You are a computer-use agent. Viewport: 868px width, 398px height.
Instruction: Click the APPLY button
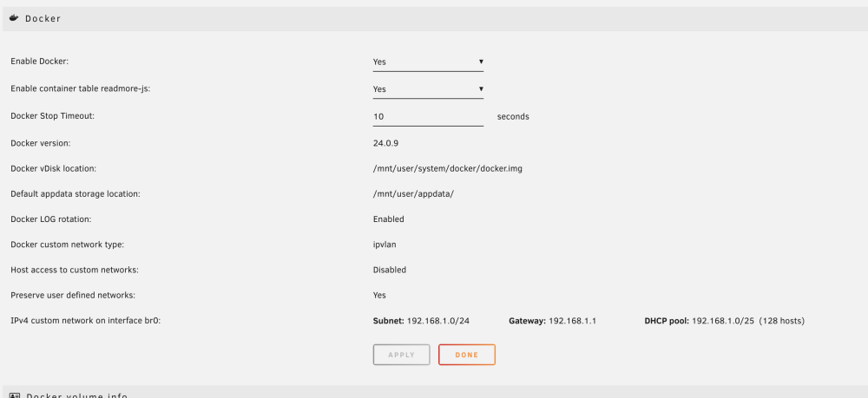(x=401, y=355)
